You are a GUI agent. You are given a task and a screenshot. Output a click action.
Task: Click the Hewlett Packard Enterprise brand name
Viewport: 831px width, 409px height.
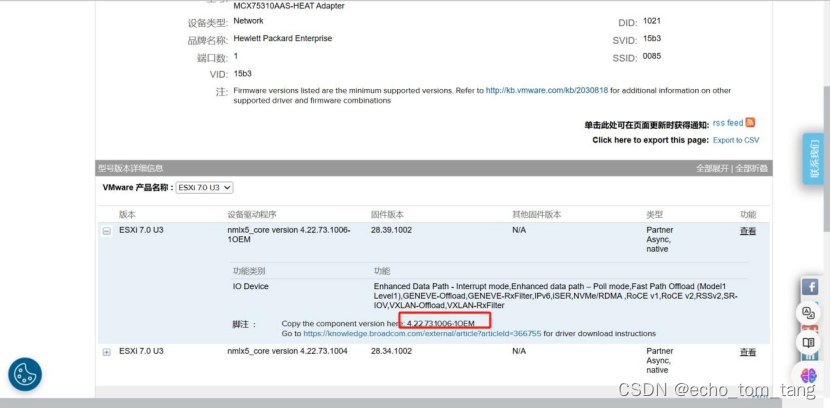[x=282, y=39]
